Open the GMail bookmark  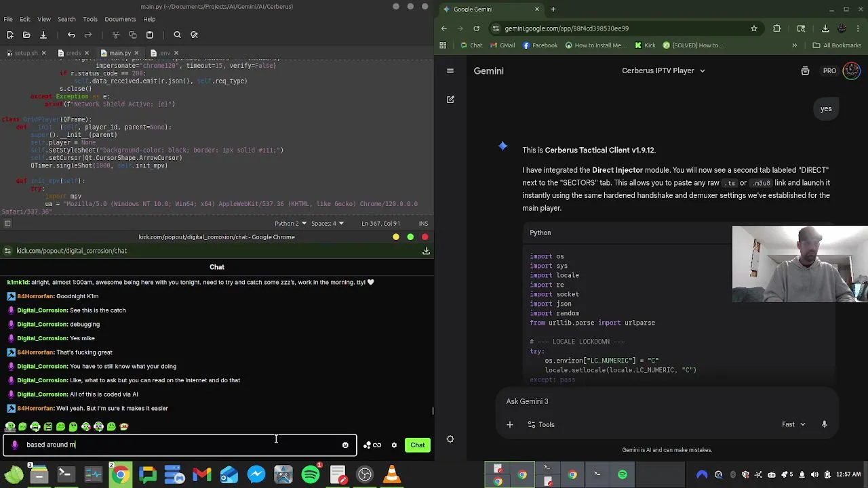502,45
